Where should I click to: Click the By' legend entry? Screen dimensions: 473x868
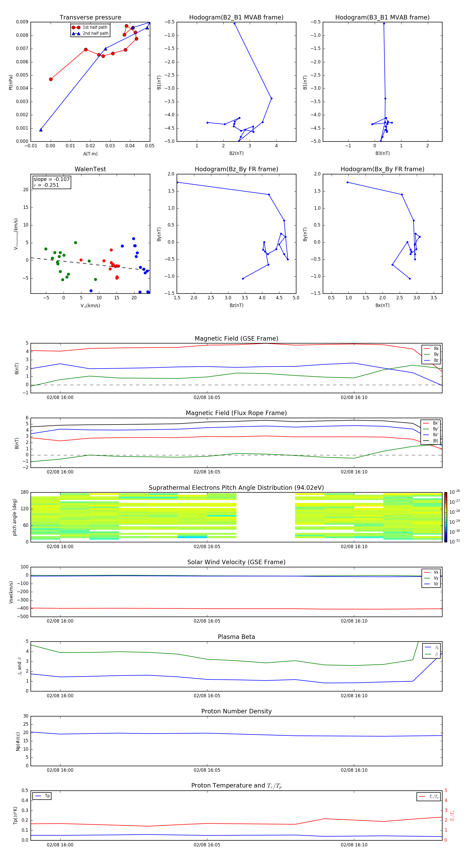[431, 429]
